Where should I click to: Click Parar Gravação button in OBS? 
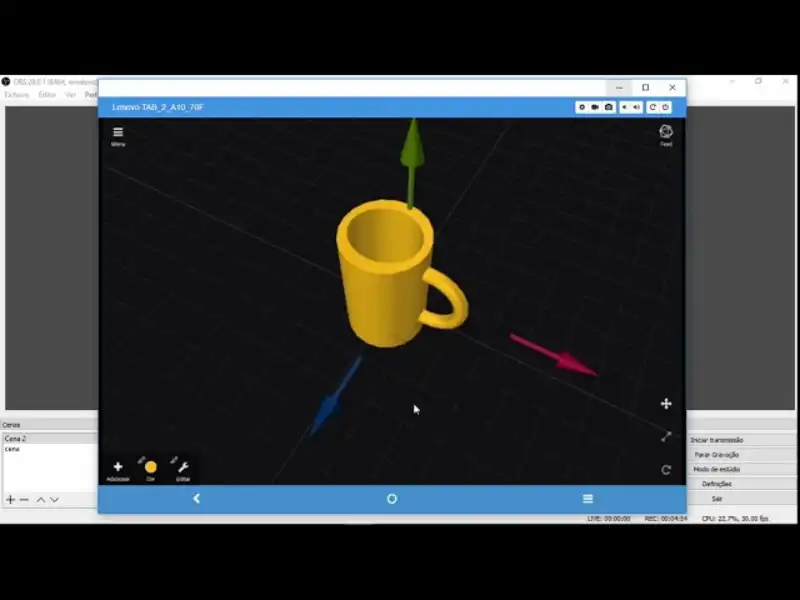[717, 454]
